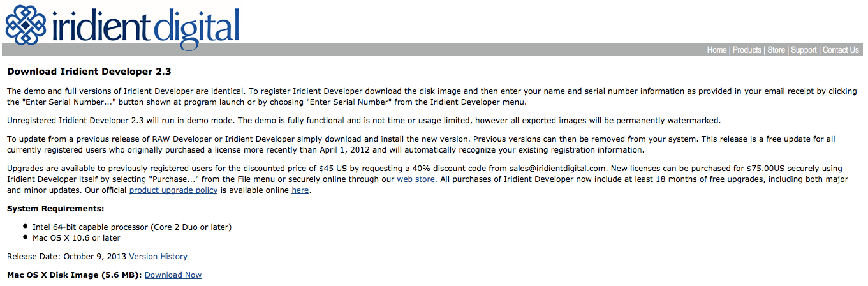This screenshot has height=286, width=868.
Task: Open the product upgrade policy link
Action: coord(173,190)
